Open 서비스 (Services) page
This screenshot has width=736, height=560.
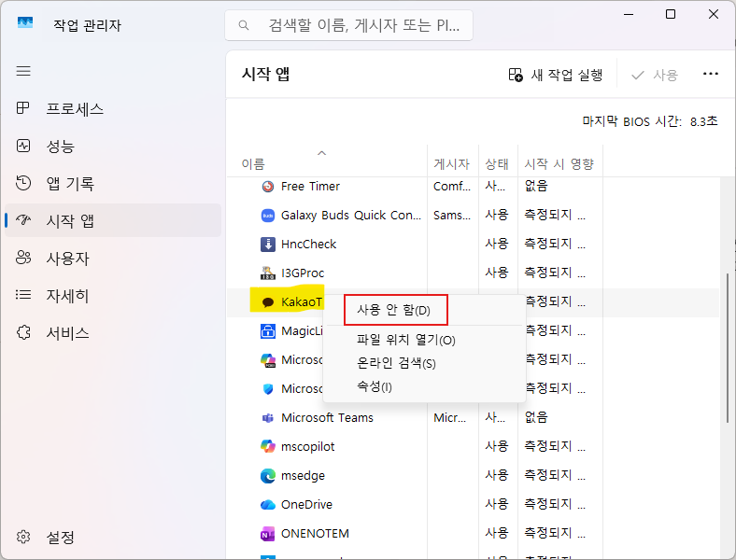click(x=113, y=332)
